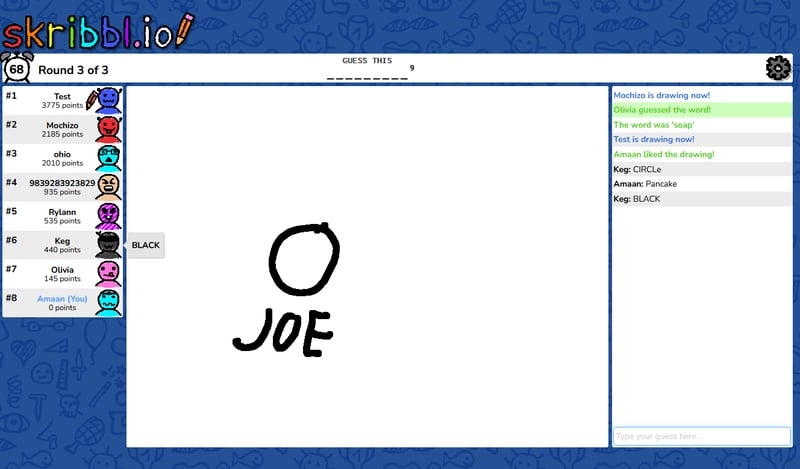
Task: Click '0 points' under Amaan
Action: [x=62, y=308]
